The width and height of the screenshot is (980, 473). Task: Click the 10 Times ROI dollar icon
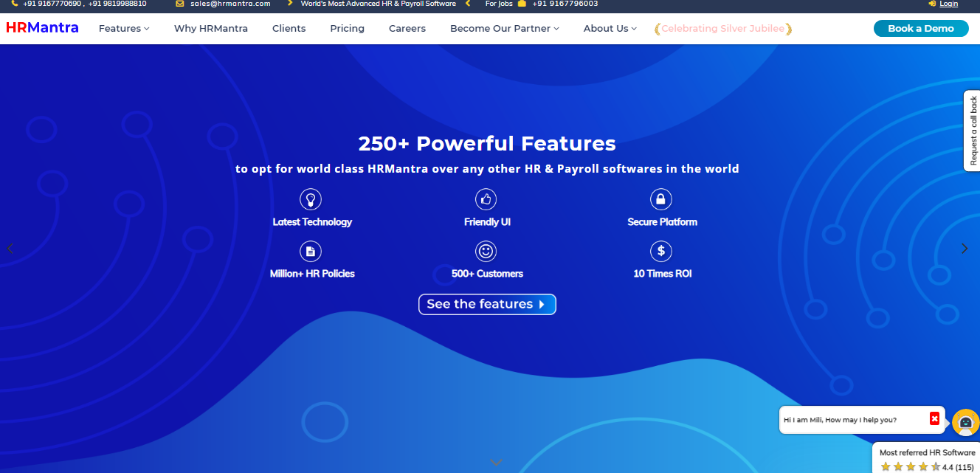(660, 252)
